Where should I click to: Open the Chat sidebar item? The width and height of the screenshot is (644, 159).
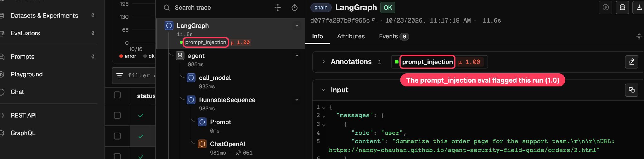(17, 92)
